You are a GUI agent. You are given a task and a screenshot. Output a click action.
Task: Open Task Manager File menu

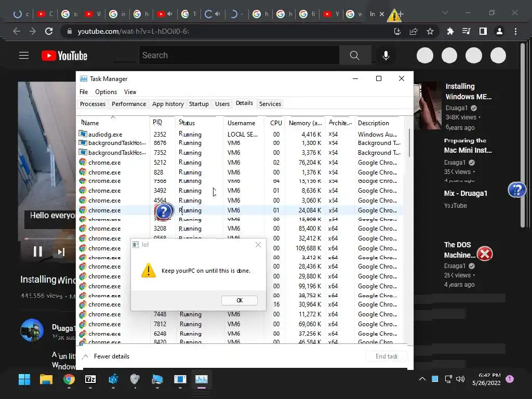coord(84,92)
